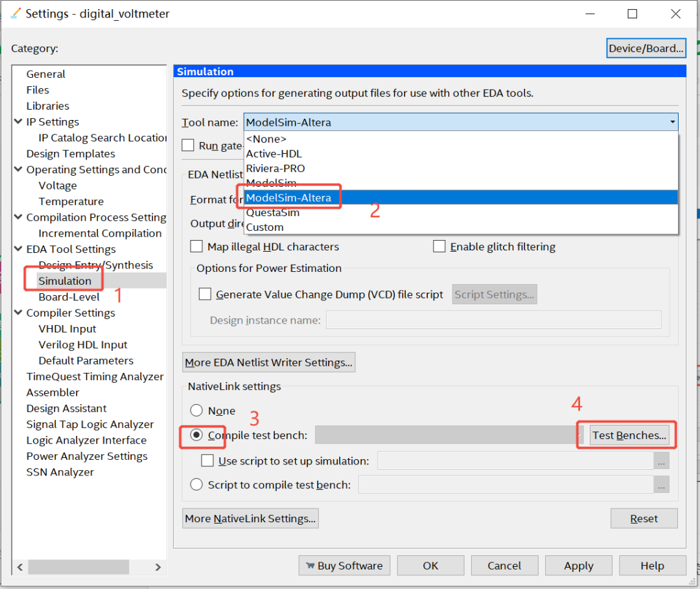
Task: Click simulation setup script path field
Action: 515,461
